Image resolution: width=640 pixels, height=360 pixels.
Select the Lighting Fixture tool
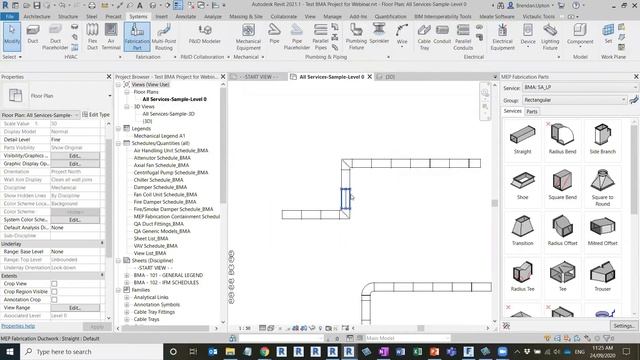click(550, 37)
